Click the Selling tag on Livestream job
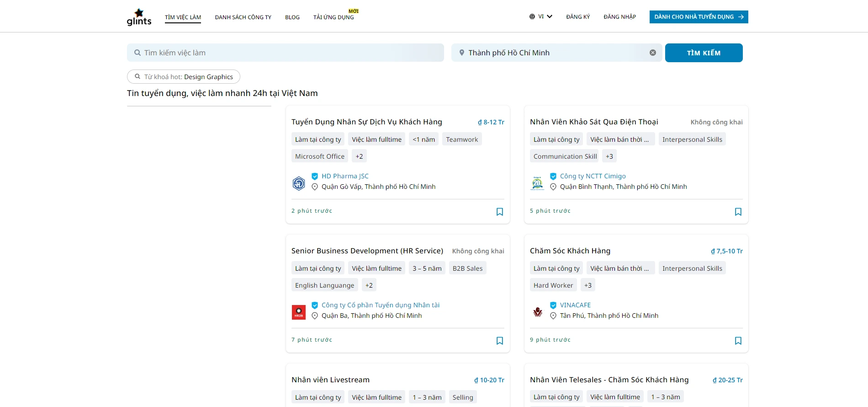 tap(463, 397)
